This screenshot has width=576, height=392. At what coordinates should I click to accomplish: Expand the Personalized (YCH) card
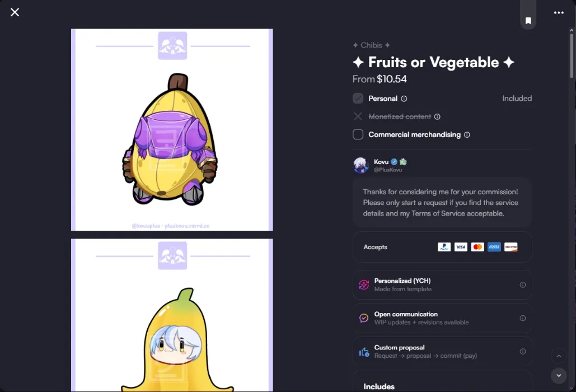click(x=442, y=284)
